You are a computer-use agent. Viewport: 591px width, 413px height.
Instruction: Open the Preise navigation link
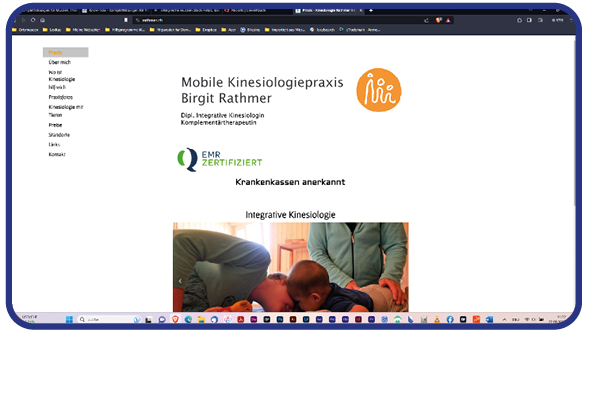point(55,125)
